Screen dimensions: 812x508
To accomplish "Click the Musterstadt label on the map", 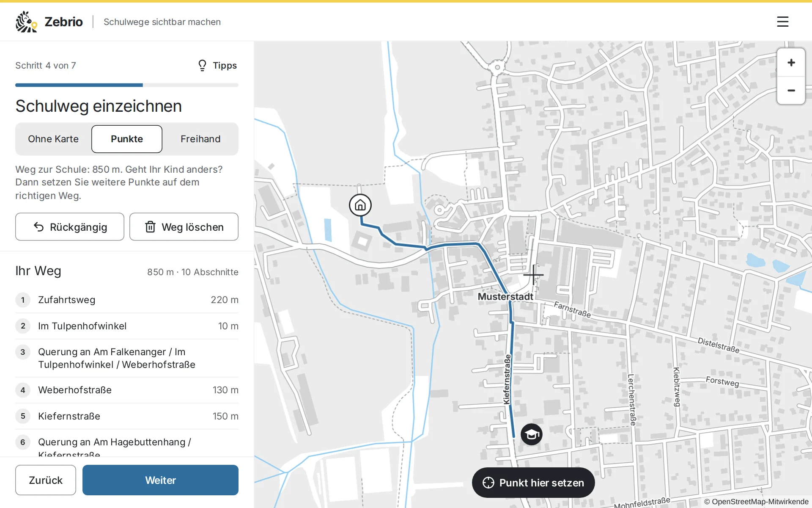I will (x=505, y=296).
